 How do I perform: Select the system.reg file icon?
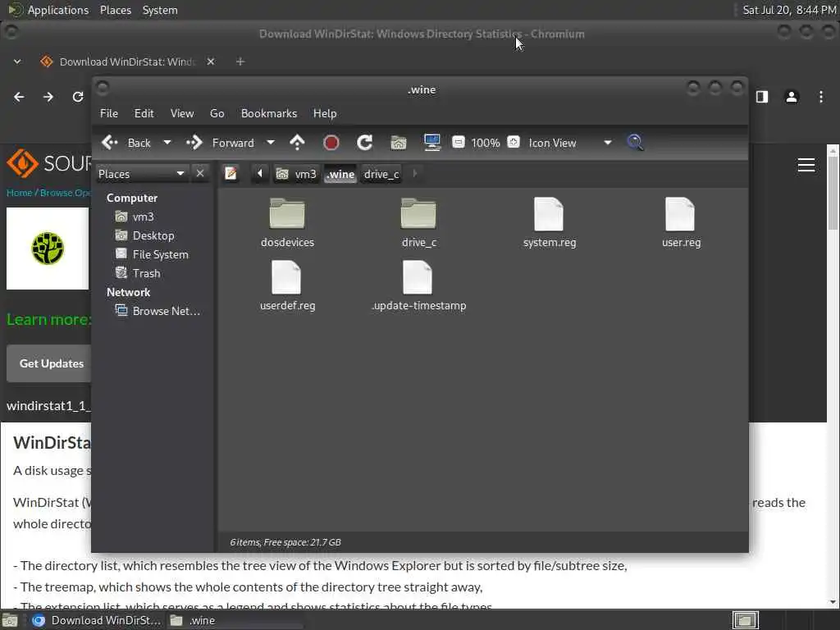549,214
